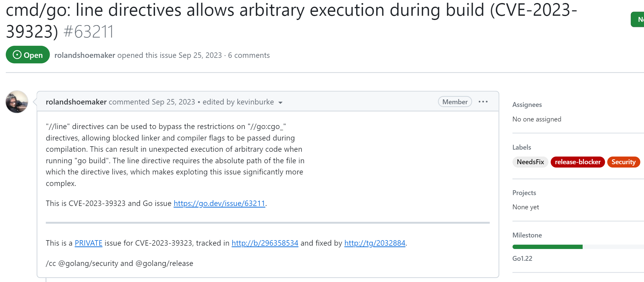Click the Member badge on the comment
This screenshot has width=644, height=282.
455,102
